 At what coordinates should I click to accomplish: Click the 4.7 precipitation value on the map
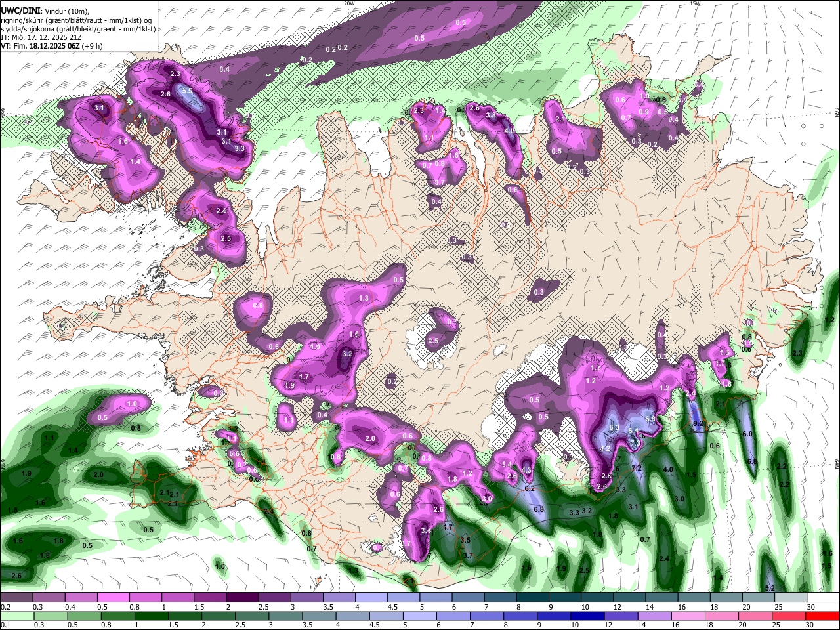click(449, 527)
